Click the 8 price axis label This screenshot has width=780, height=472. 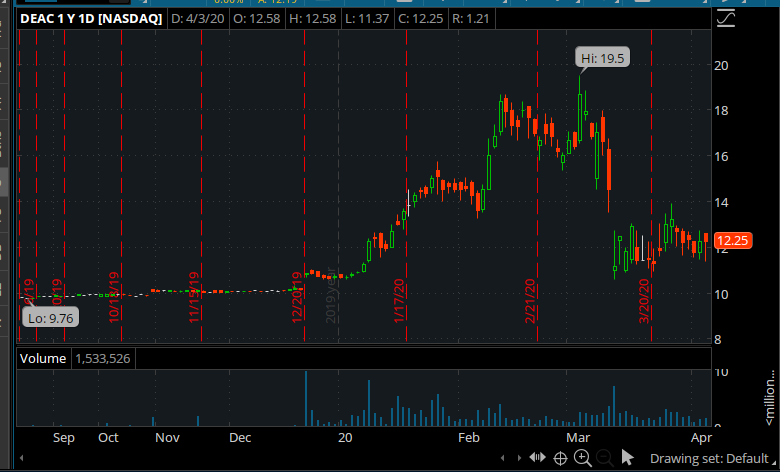(x=718, y=340)
